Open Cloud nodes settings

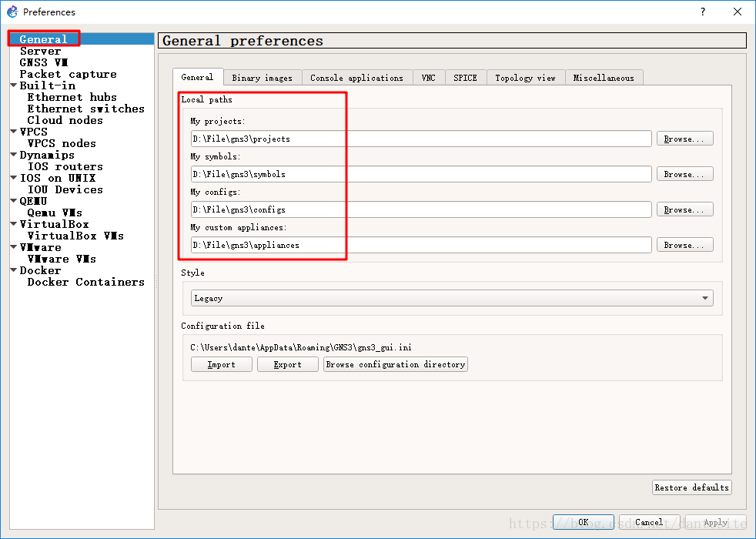(x=65, y=121)
